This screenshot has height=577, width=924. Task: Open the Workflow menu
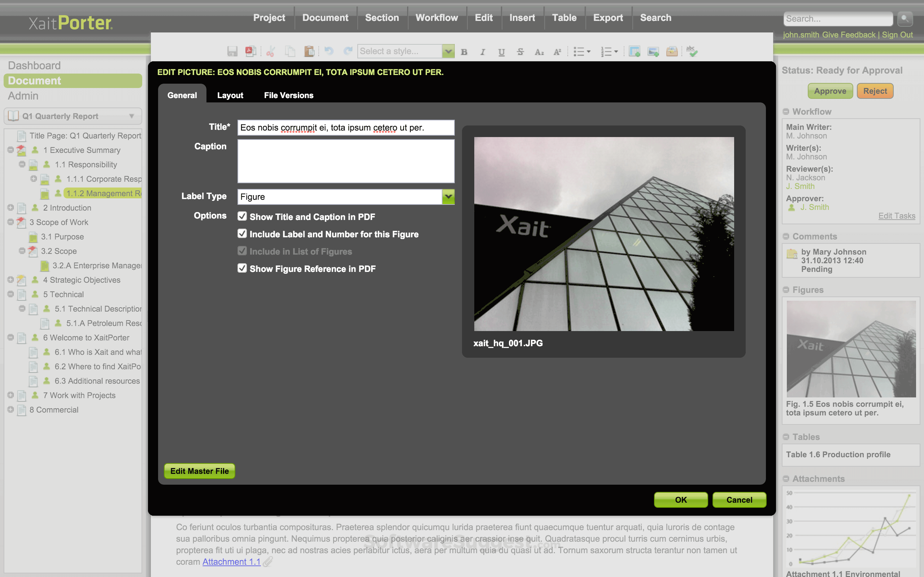[x=436, y=18]
